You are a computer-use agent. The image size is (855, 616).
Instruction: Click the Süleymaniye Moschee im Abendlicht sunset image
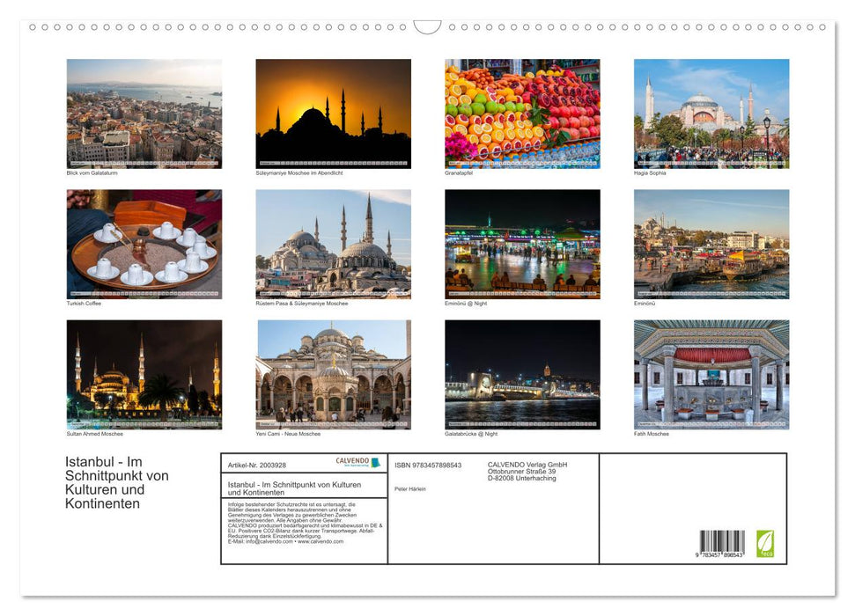pyautogui.click(x=333, y=113)
